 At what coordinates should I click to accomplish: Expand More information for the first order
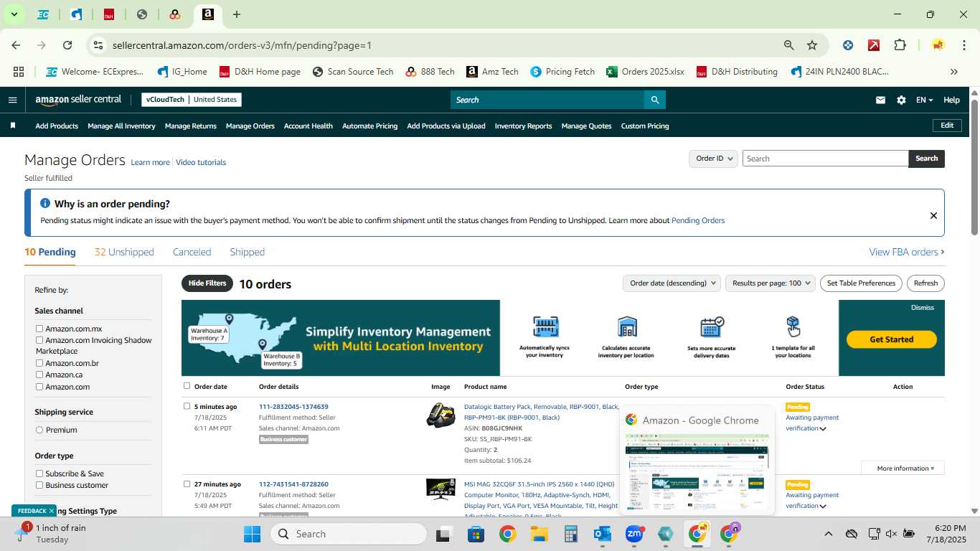[905, 468]
